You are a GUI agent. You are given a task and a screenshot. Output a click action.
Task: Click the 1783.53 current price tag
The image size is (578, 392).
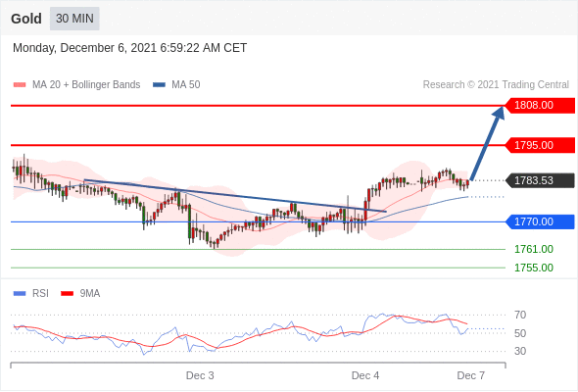(x=540, y=180)
